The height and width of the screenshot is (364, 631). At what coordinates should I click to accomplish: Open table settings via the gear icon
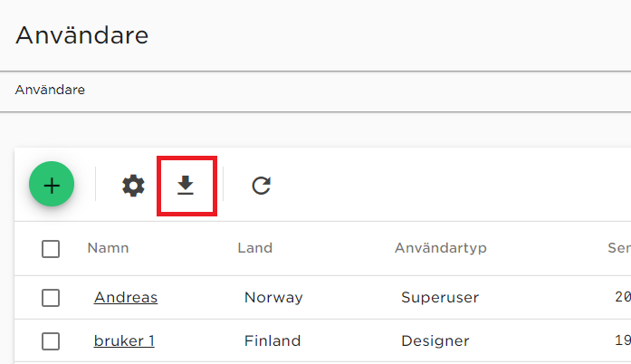(x=133, y=186)
